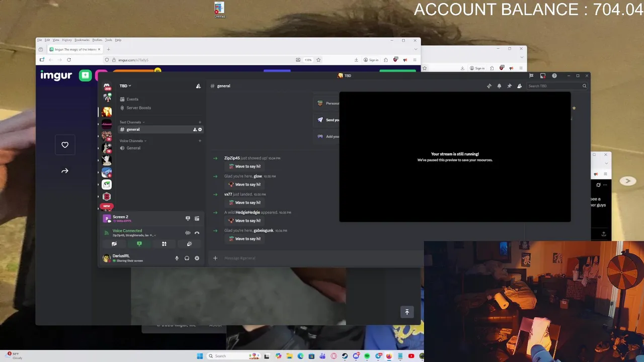Screen dimensions: 644x362
Task: Open the front Firefox window hamburger menu
Action: (415, 60)
